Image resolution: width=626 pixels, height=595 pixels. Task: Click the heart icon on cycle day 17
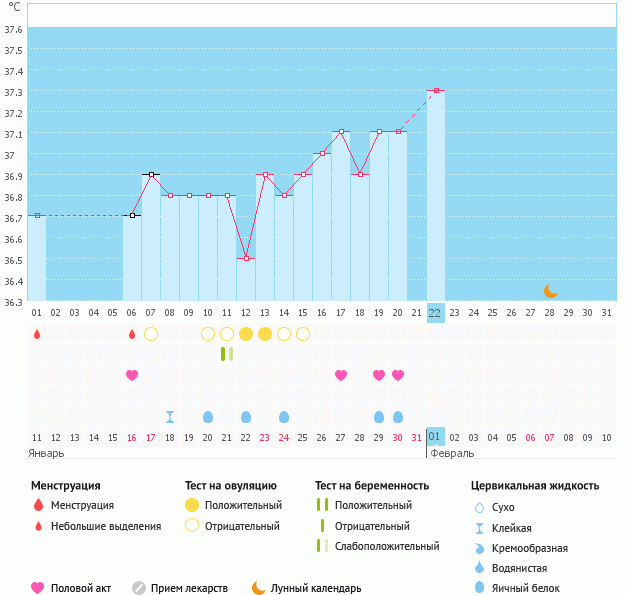point(341,375)
